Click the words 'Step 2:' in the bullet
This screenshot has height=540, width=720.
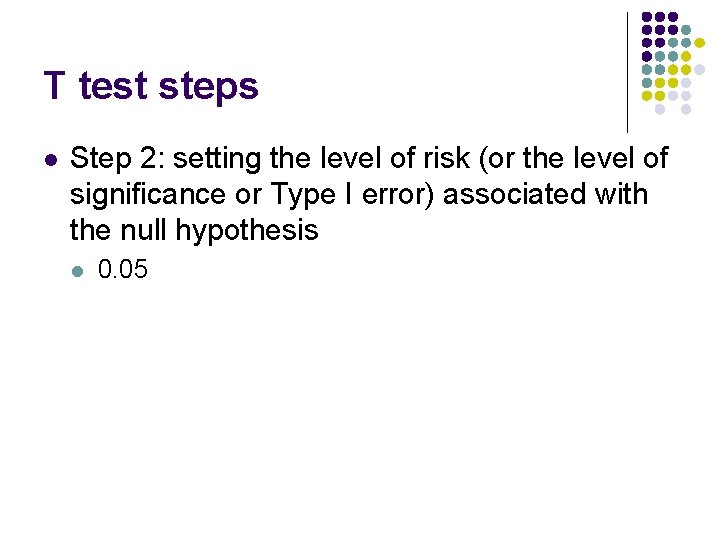118,158
